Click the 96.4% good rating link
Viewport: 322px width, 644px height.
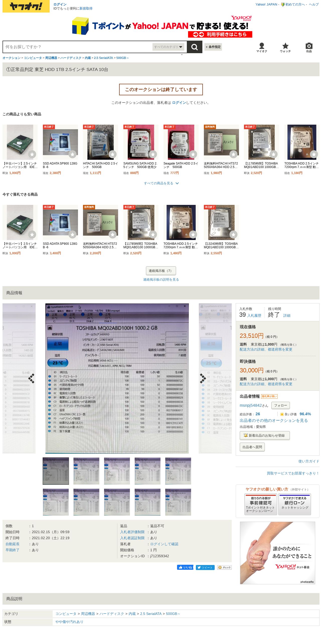pos(305,414)
